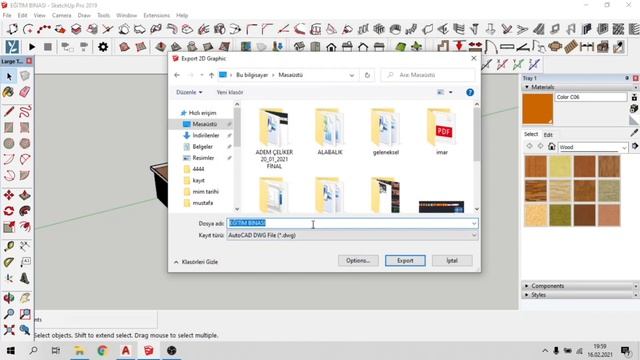Open the Wood material library dropdown

[624, 147]
